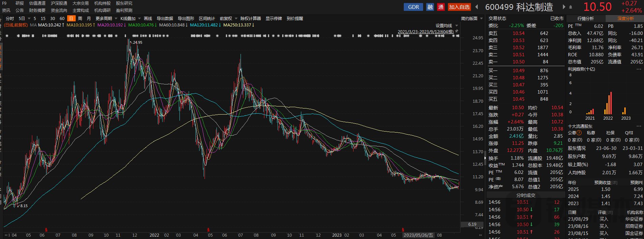Open the 资金流向 menu item
The image size is (644, 239).
[x=59, y=11]
